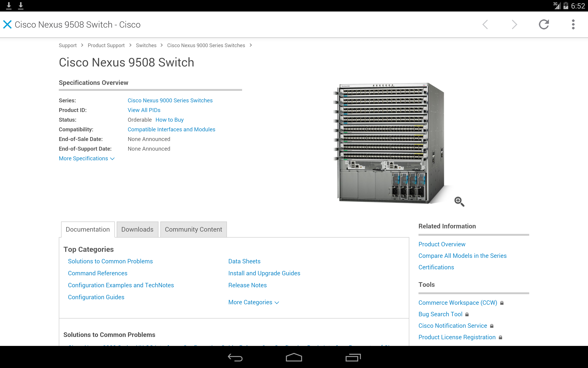The height and width of the screenshot is (368, 588).
Task: Open Certifications link
Action: click(436, 267)
